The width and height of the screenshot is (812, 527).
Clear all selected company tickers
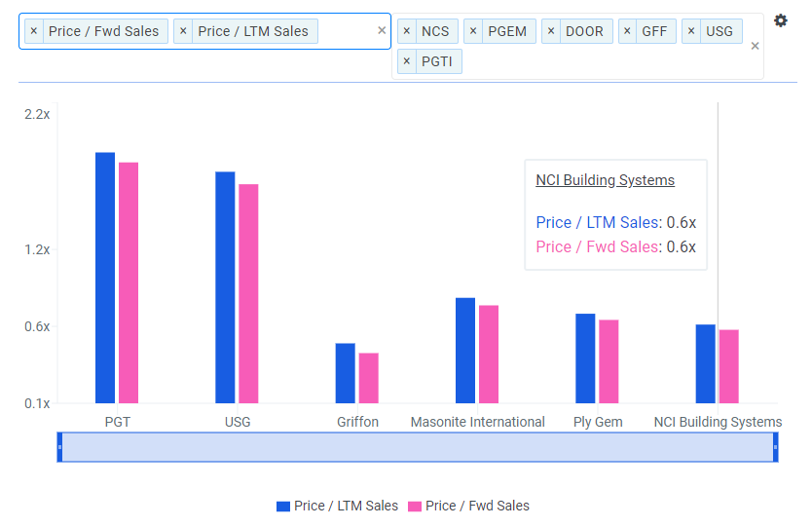(755, 46)
